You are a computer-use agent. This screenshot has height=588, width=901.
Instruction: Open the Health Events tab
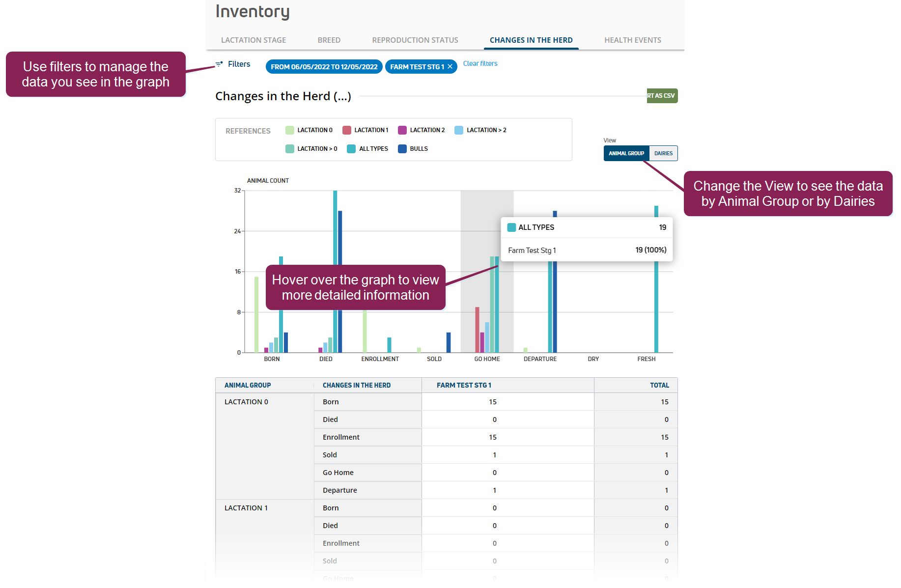(632, 40)
